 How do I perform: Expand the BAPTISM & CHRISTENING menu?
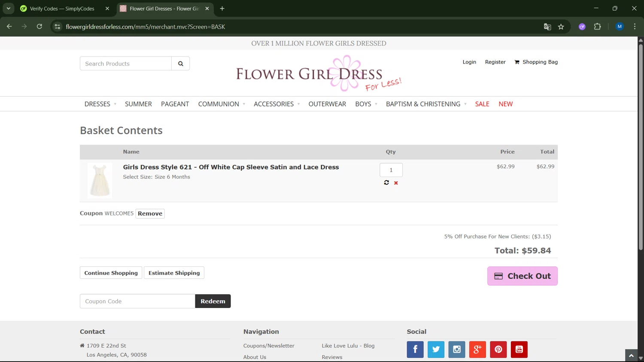coord(426,104)
